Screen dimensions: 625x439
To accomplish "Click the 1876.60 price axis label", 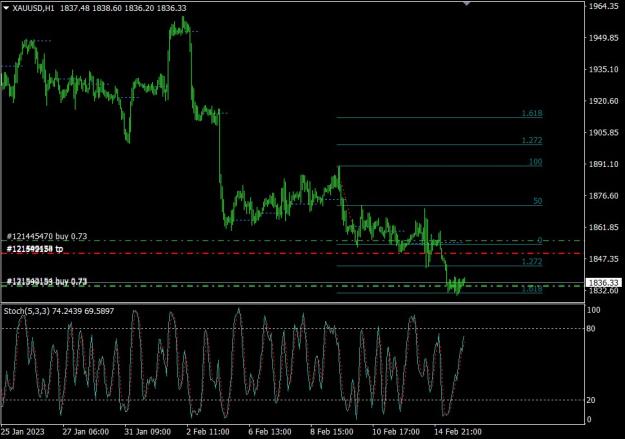I will [x=603, y=195].
